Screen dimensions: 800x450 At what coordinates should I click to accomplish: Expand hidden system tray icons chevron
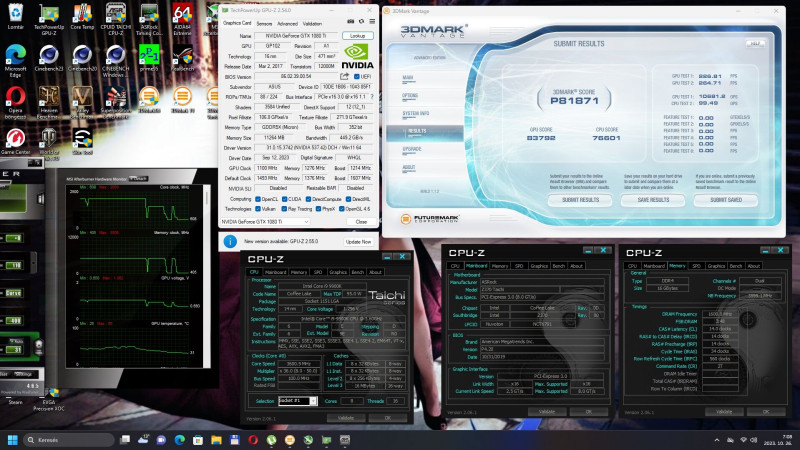click(x=716, y=440)
